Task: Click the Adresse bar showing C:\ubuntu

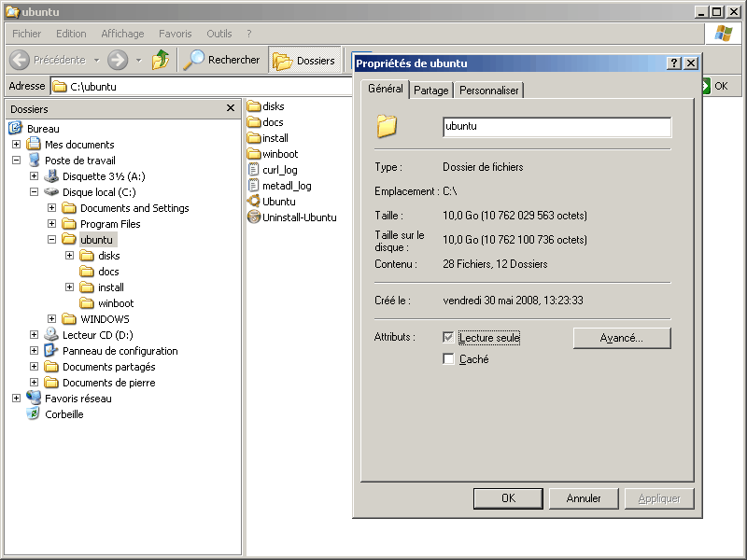Action: point(203,87)
